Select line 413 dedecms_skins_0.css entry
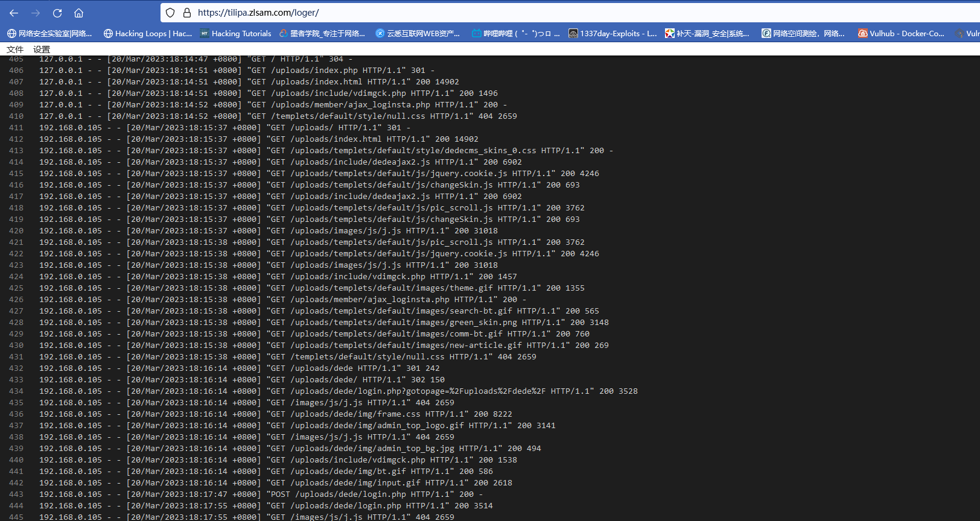Viewport: 980px width, 521px height. point(326,151)
